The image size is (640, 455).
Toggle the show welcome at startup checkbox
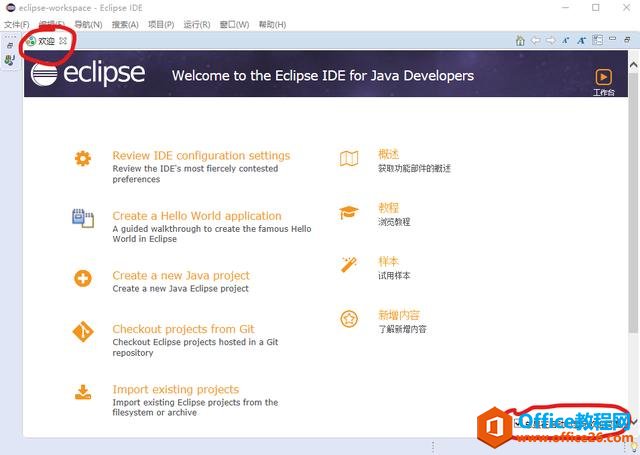[x=518, y=422]
